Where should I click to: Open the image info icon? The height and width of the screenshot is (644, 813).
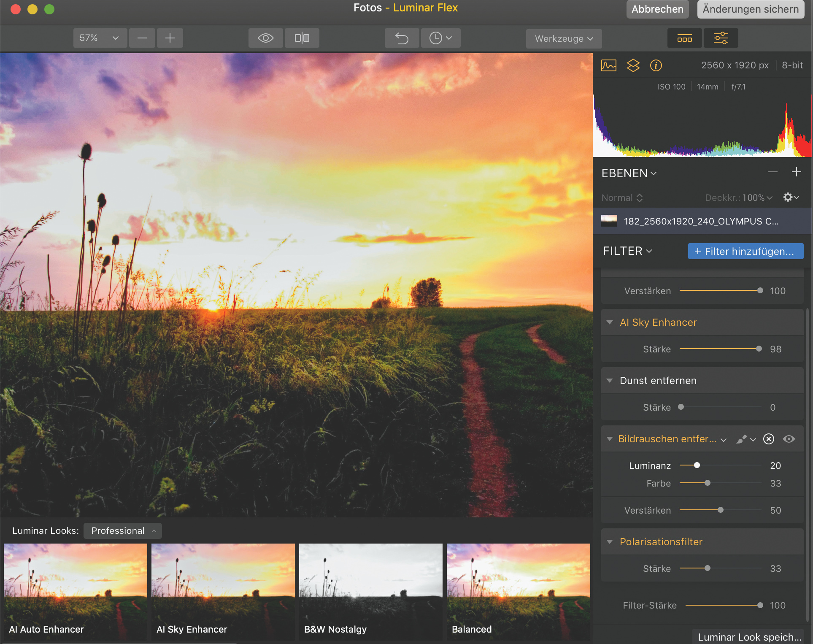point(656,65)
